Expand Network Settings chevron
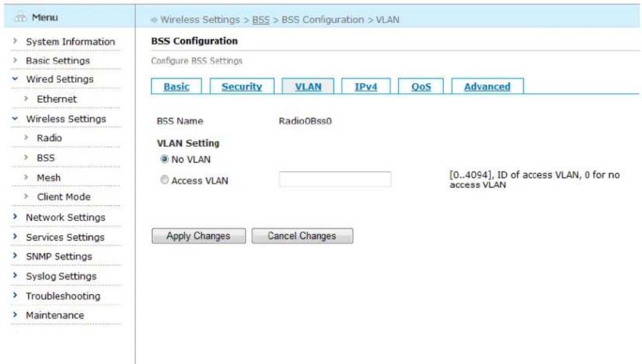The image size is (642, 364). click(x=15, y=216)
